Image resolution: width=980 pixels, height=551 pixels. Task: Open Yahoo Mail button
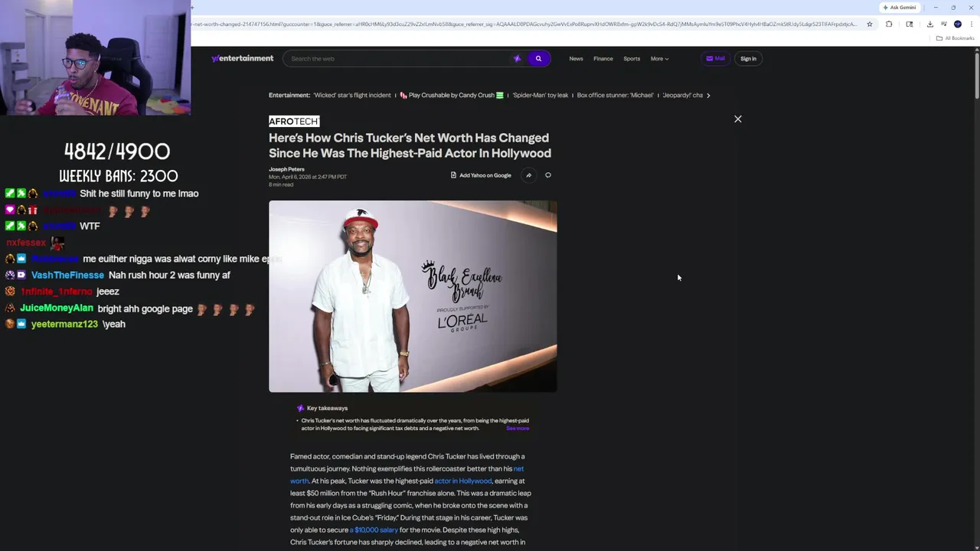[x=715, y=58]
